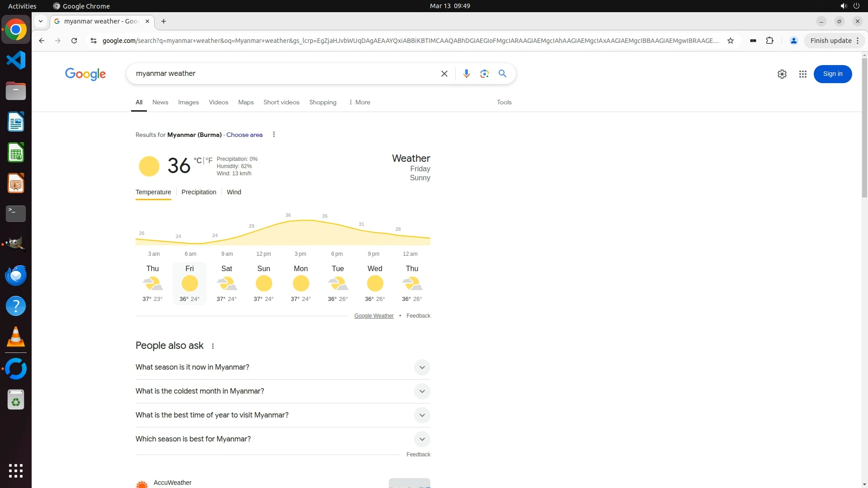This screenshot has height=488, width=868.
Task: Click the Sign in button
Action: click(x=832, y=74)
